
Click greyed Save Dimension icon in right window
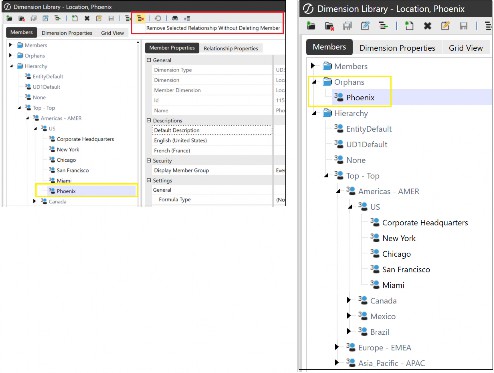[347, 26]
